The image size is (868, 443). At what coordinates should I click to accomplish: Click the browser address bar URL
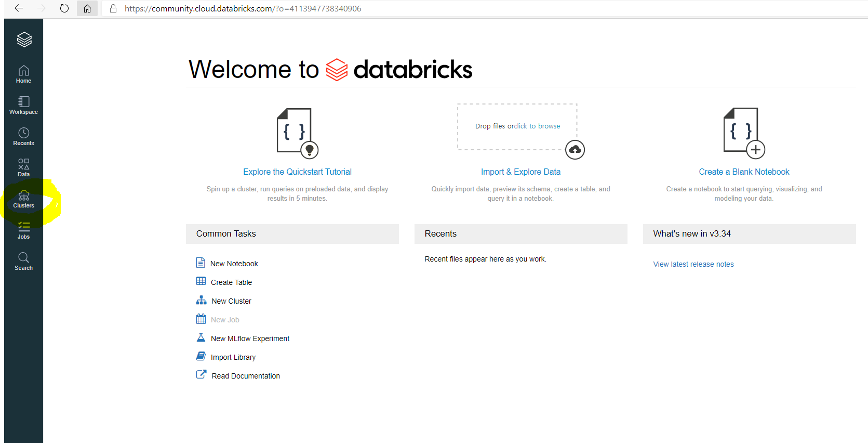click(x=243, y=8)
